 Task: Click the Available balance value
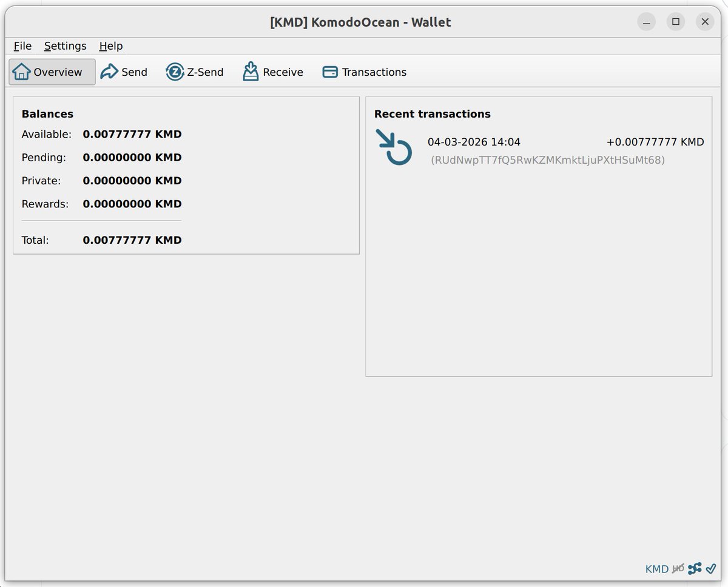coord(132,134)
